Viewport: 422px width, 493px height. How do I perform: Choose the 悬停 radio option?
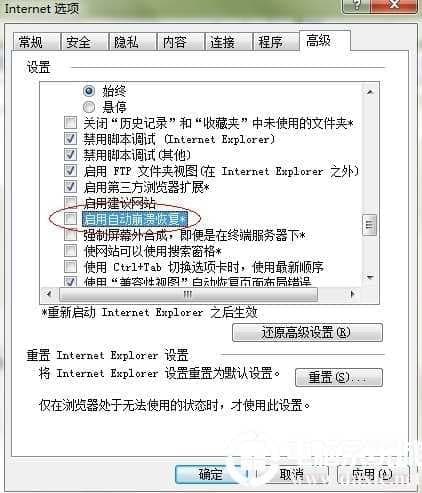coord(89,107)
